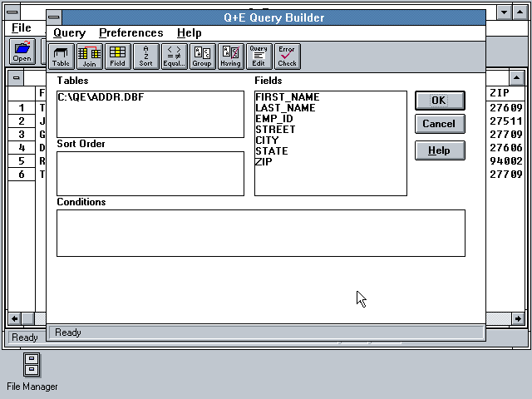Click inside the Conditions box

(261, 233)
